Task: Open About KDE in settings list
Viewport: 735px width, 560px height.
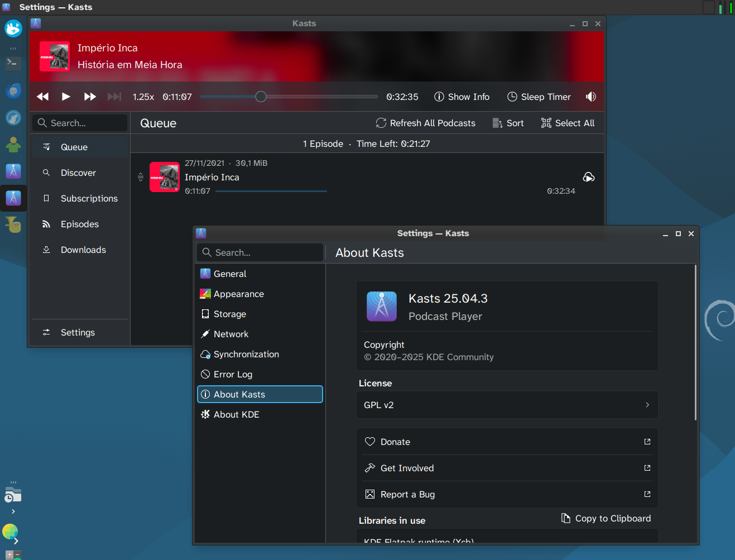Action: 260,414
